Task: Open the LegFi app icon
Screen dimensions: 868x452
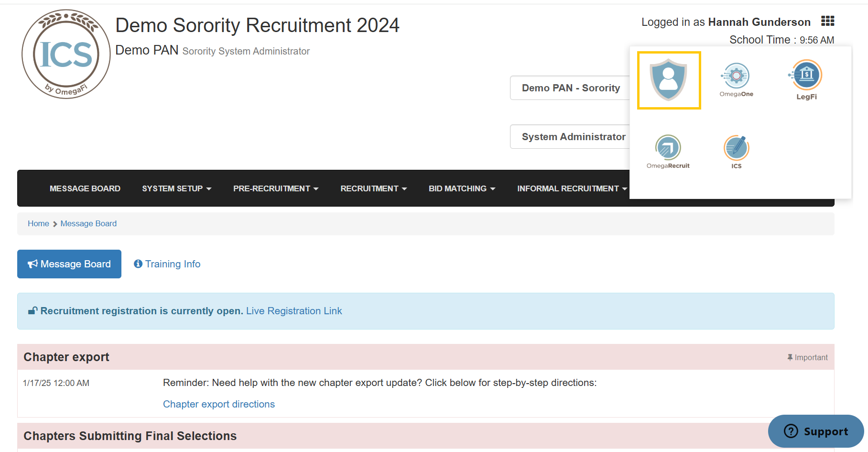Action: [806, 79]
